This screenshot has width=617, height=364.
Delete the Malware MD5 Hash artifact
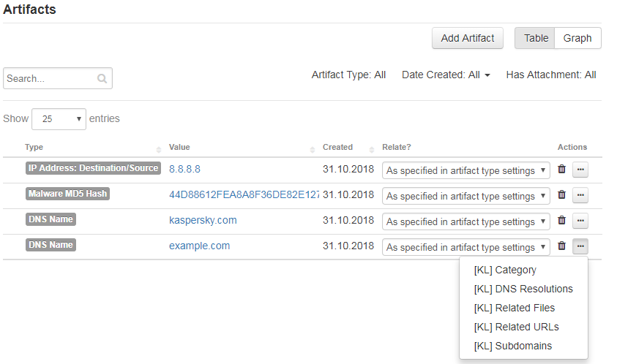point(561,194)
